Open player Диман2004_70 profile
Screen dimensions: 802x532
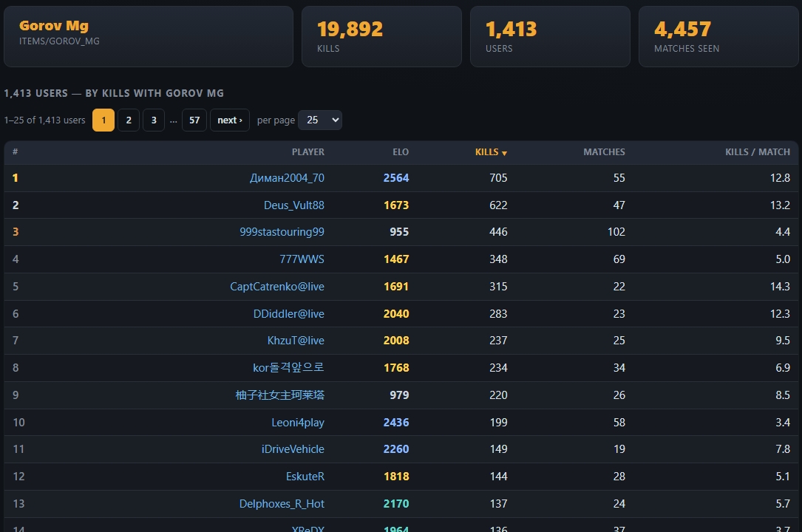(287, 178)
